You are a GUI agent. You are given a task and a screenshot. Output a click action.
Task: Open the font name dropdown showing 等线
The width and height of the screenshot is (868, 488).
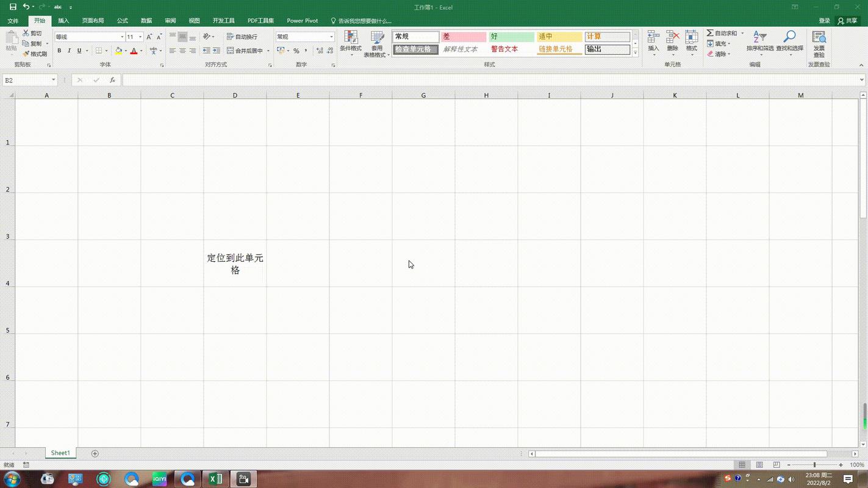121,37
